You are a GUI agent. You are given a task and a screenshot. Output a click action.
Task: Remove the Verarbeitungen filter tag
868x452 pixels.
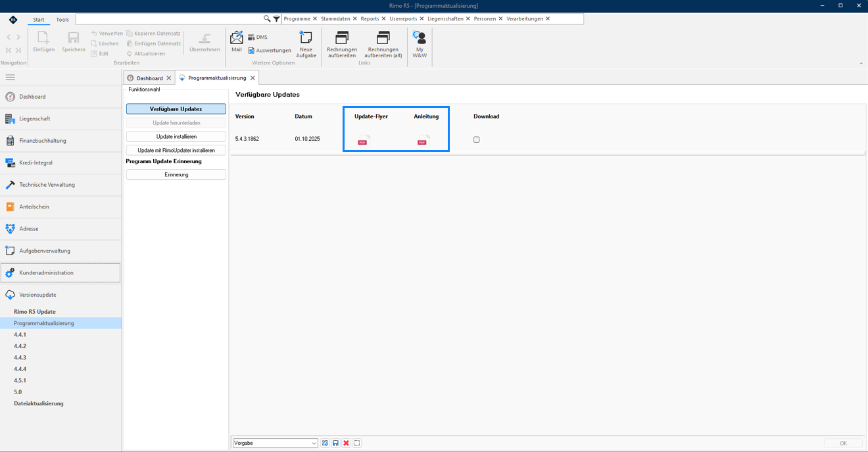[x=548, y=19]
